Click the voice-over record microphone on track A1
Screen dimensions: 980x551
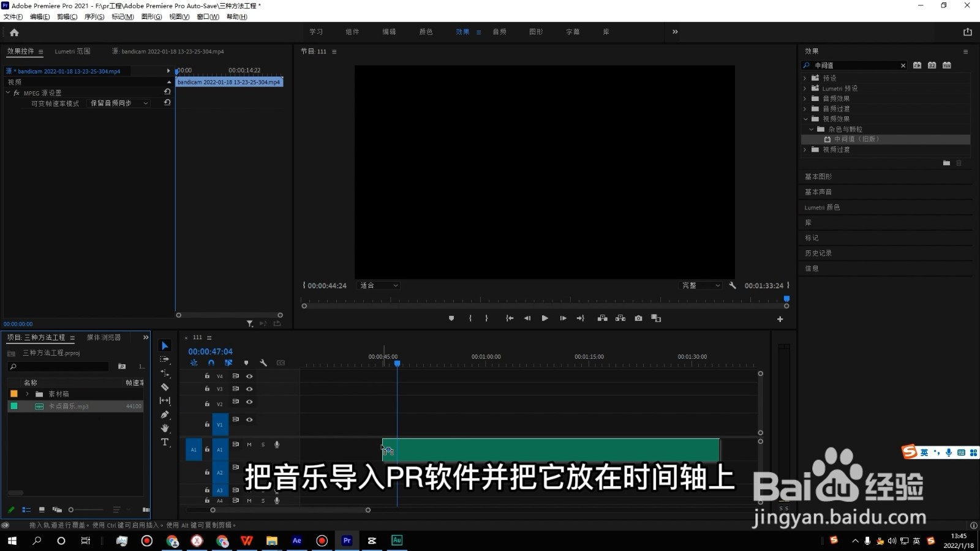(277, 444)
